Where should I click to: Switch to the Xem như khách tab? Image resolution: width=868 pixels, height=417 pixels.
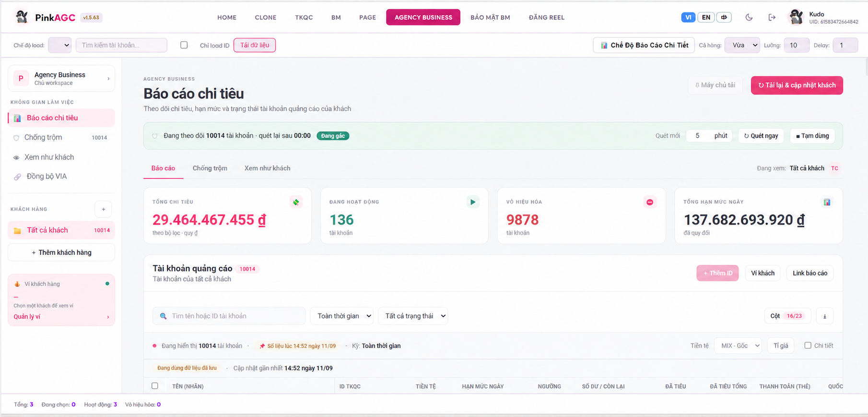pyautogui.click(x=267, y=168)
